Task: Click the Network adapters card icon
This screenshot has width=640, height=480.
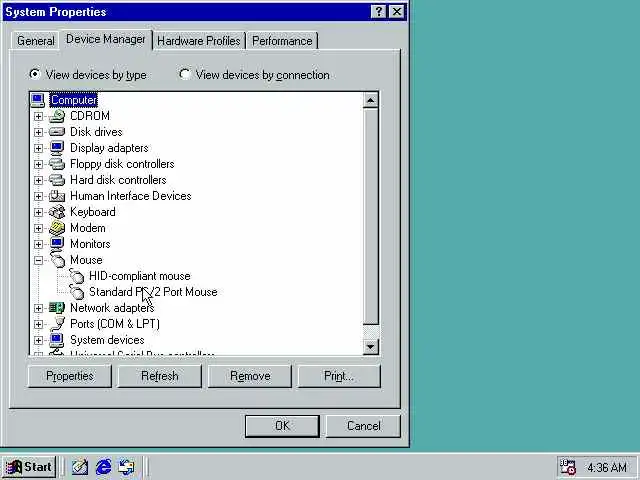Action: [57, 308]
